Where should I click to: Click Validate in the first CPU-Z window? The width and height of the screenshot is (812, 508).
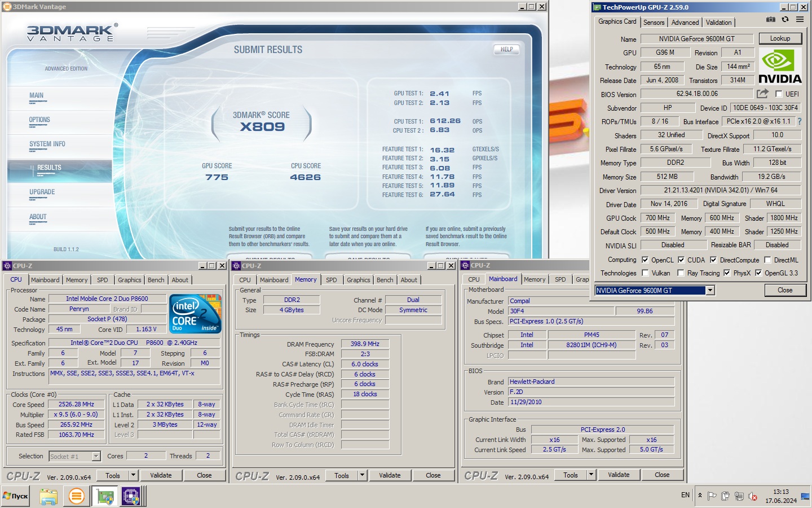(161, 475)
